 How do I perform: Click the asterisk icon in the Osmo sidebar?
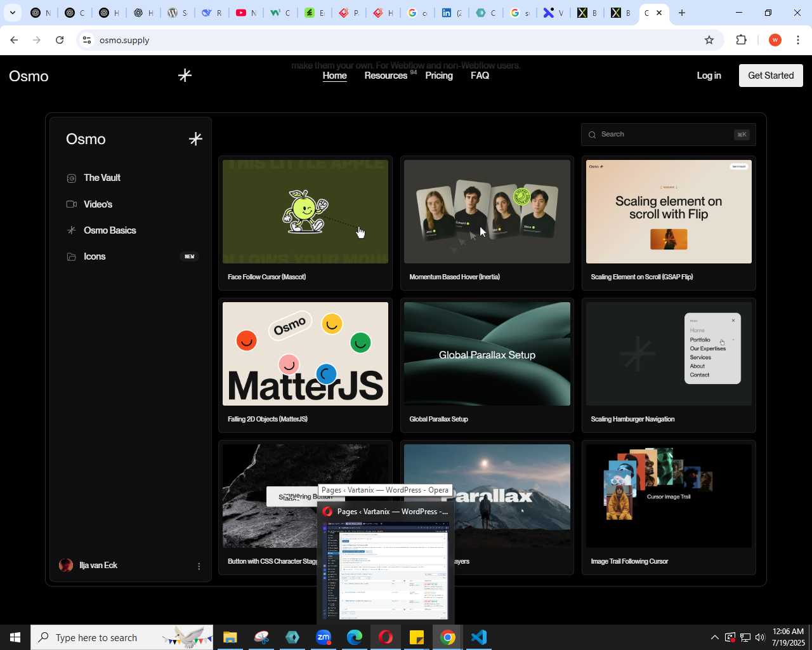(195, 139)
